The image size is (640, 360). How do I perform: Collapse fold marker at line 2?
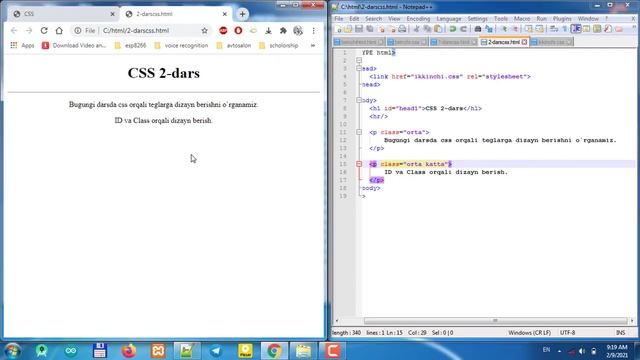tap(359, 60)
